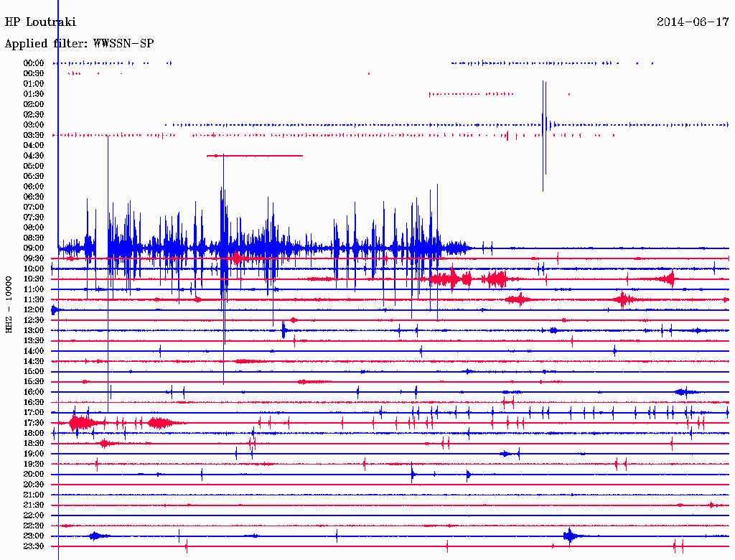Select the 09:00 time label
The height and width of the screenshot is (560, 735).
(x=34, y=248)
